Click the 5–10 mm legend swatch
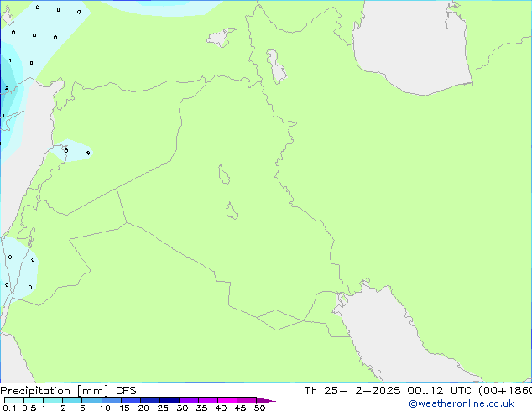 [91, 400]
